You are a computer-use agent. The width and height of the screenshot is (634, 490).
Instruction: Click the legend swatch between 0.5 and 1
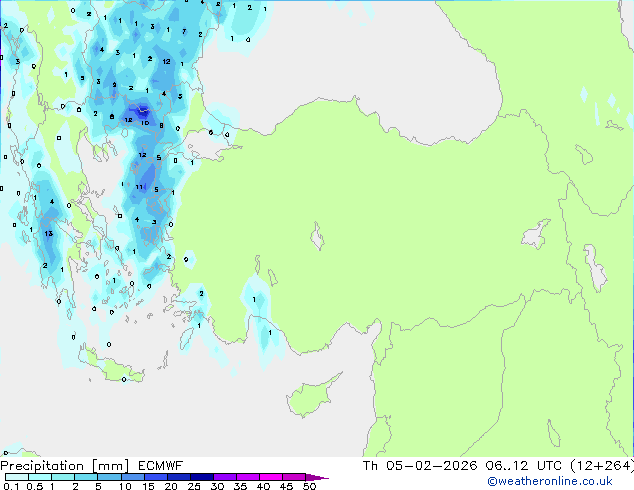40,477
